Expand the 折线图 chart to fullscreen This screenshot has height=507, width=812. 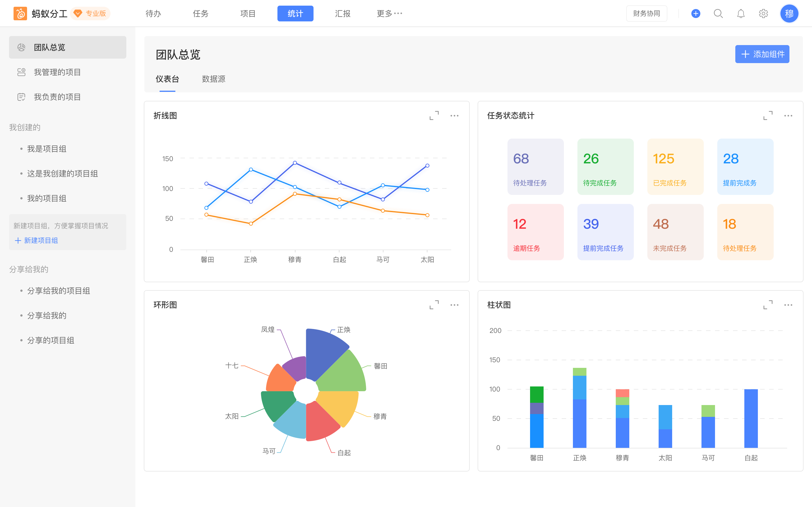(x=434, y=116)
